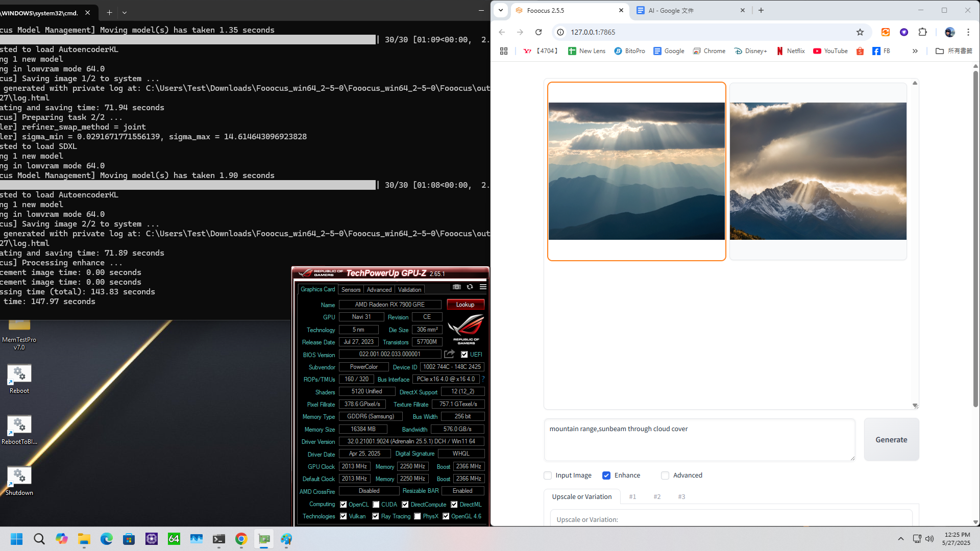Viewport: 980px width, 551px height.
Task: Open the New Lens bookmark
Action: point(587,51)
